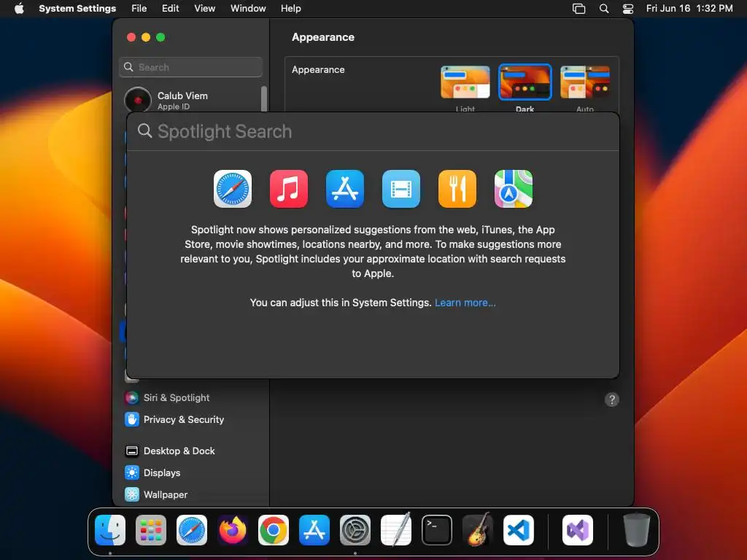Open the Edit menu

point(170,9)
